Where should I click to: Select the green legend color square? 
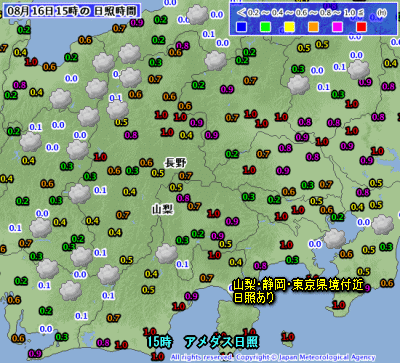pyautogui.click(x=265, y=27)
